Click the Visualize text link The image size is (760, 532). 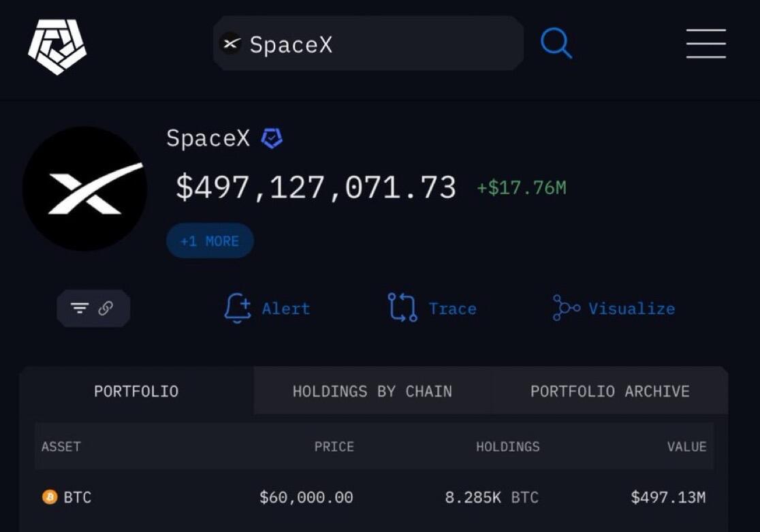[631, 309]
